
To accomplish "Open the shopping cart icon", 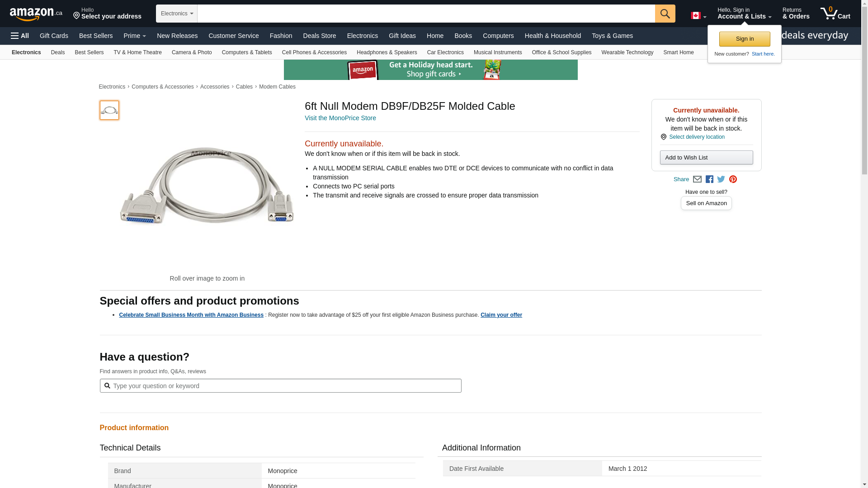I will pyautogui.click(x=835, y=14).
